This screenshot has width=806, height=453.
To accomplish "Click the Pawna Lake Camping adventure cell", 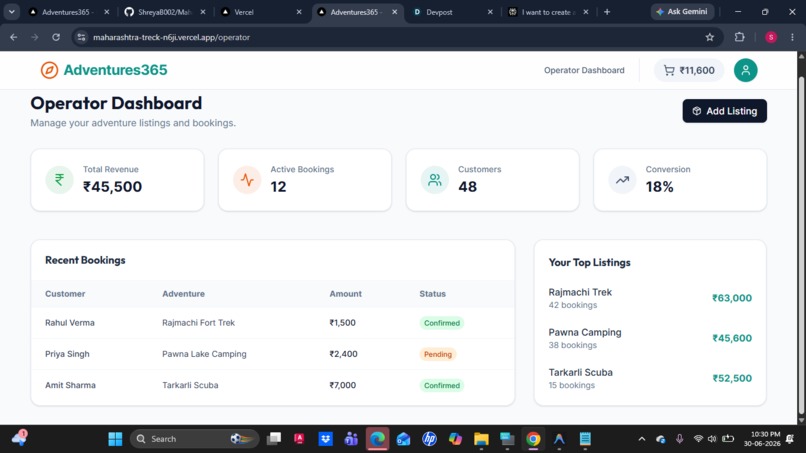I will click(204, 354).
